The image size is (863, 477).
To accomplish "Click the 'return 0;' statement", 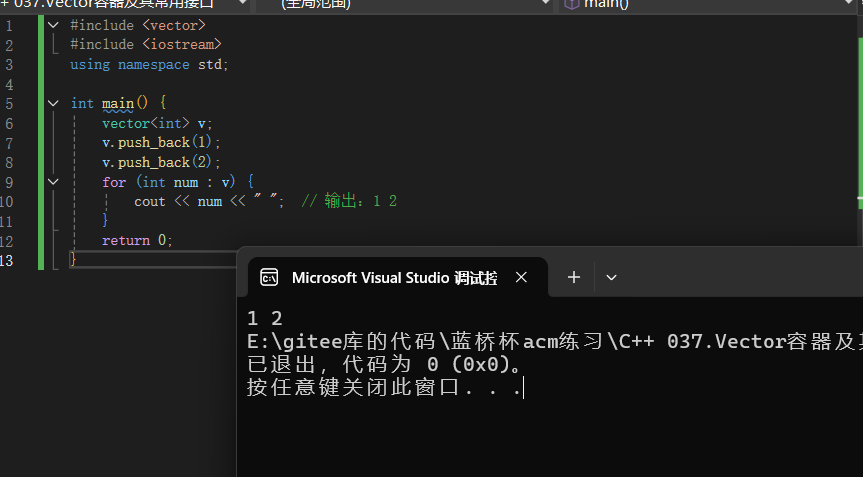I will coord(137,240).
